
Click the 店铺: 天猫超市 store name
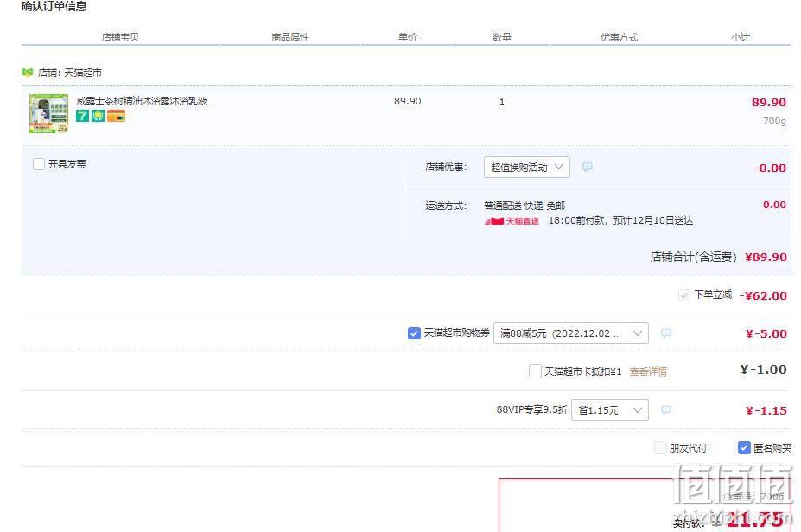(x=69, y=73)
